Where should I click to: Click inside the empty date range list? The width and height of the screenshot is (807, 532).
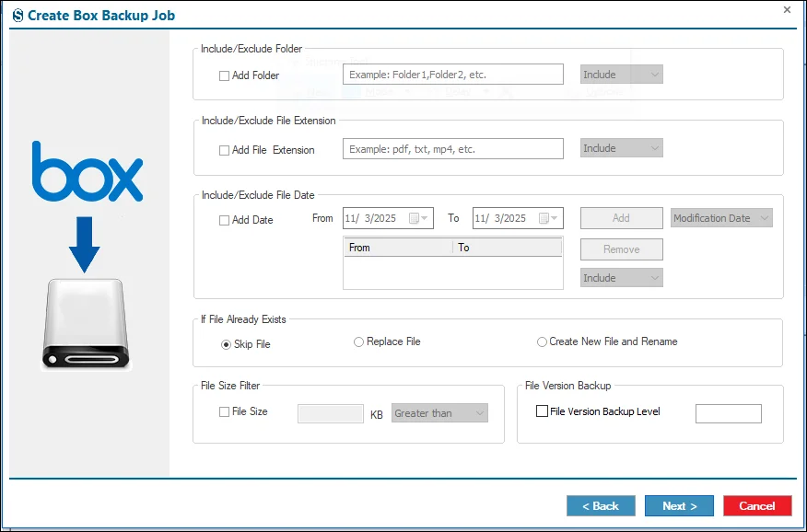click(453, 272)
